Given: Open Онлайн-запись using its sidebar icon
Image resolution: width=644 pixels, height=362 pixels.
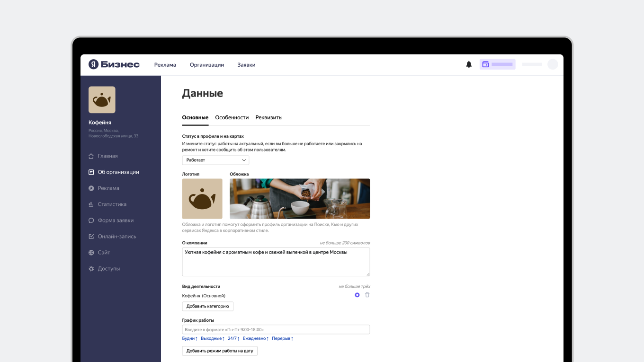Looking at the screenshot, I should [90, 236].
